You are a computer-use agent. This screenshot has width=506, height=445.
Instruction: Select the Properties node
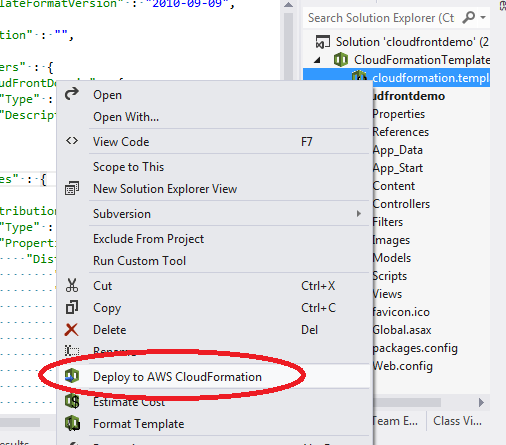click(x=399, y=114)
